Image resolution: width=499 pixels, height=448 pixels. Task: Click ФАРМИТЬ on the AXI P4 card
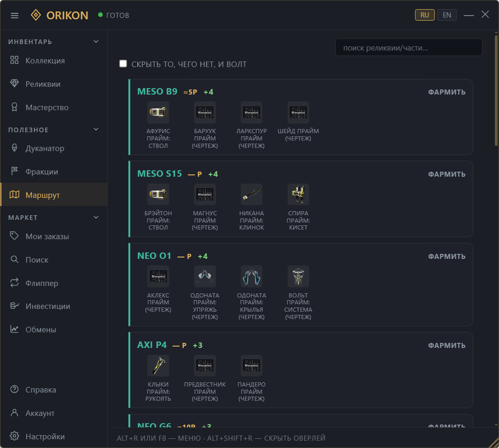447,346
